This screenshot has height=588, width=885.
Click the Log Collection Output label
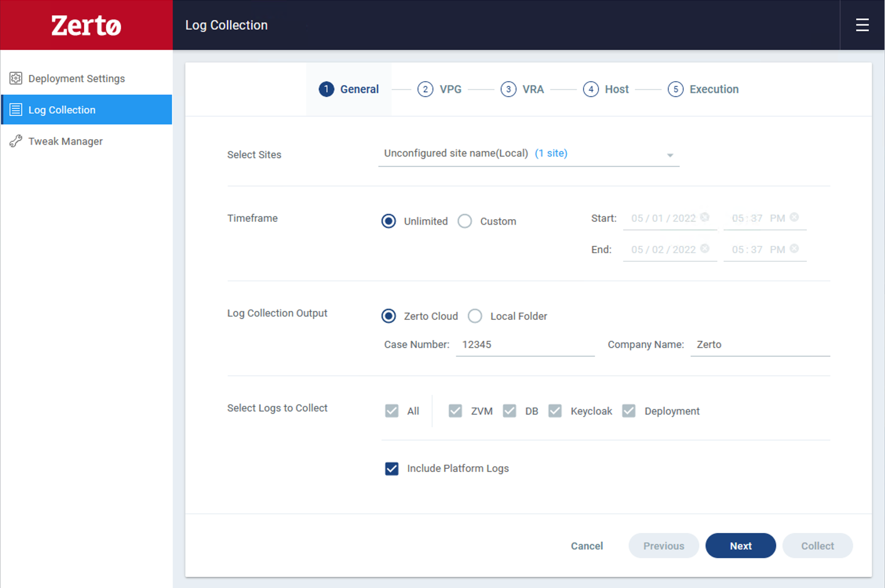[x=277, y=313]
